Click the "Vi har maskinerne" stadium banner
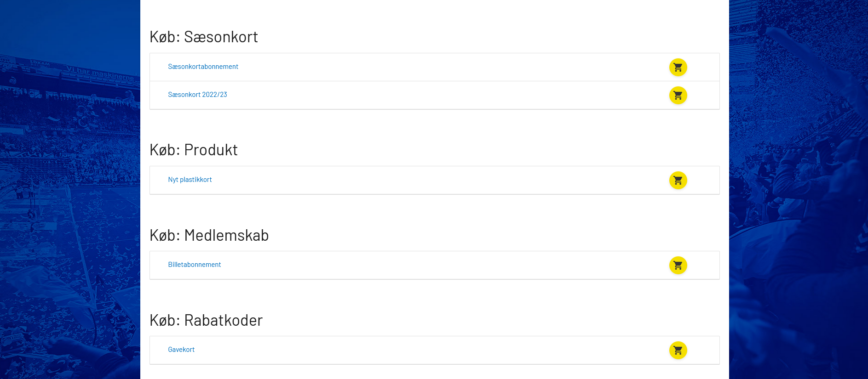Image resolution: width=868 pixels, height=379 pixels. tap(99, 73)
